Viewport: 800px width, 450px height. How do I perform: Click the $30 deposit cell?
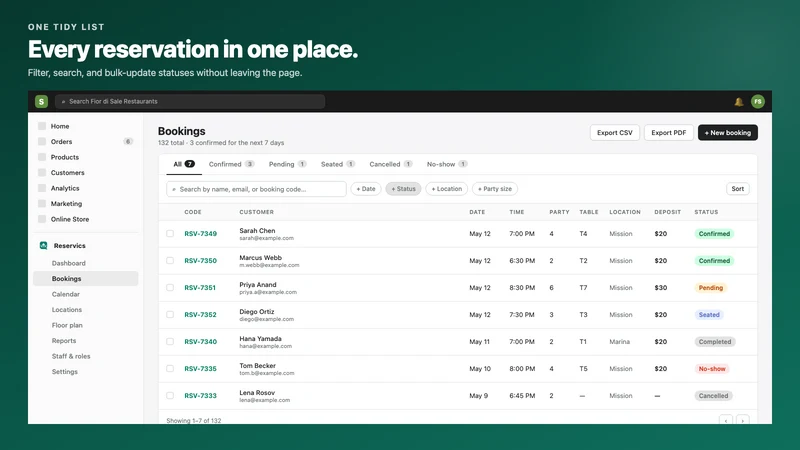coord(661,288)
